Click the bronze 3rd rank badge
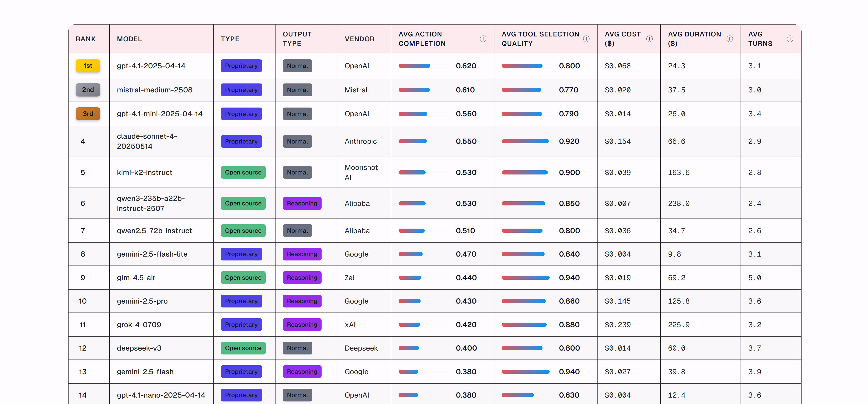This screenshot has height=404, width=868. [x=88, y=114]
